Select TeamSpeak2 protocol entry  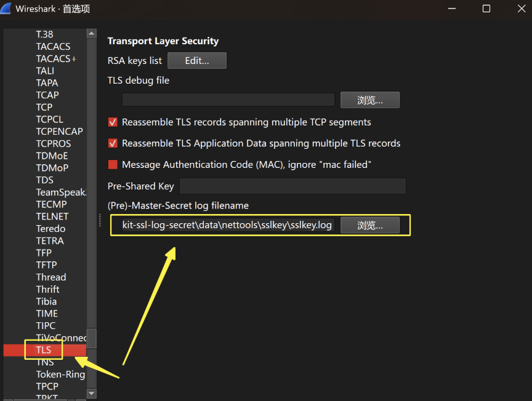pyautogui.click(x=62, y=192)
